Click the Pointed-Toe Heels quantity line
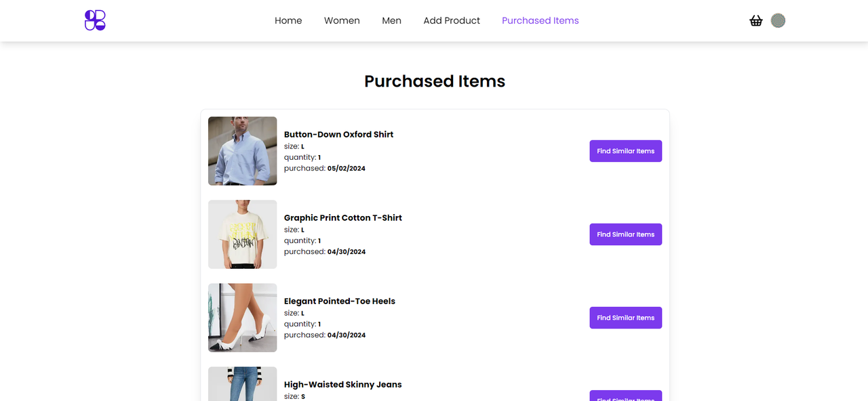868x401 pixels. point(302,324)
